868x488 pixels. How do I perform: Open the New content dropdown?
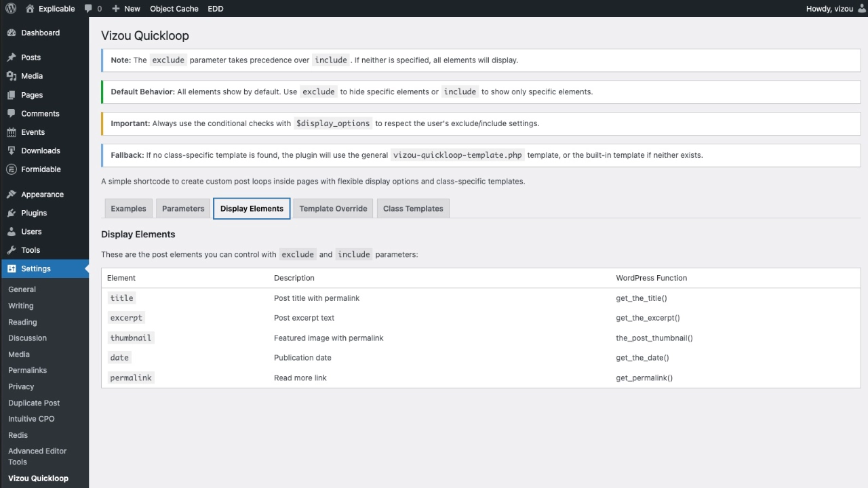126,9
